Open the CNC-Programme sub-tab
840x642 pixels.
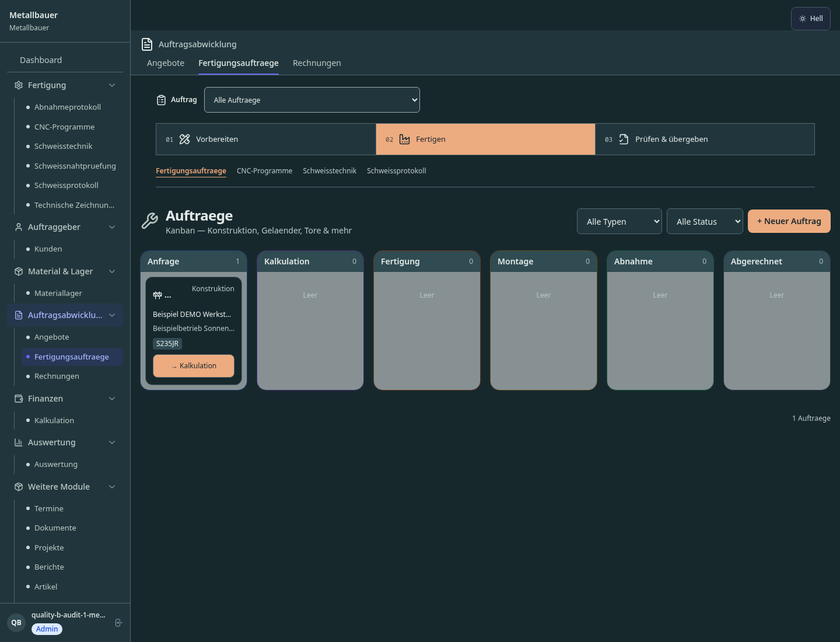(265, 171)
